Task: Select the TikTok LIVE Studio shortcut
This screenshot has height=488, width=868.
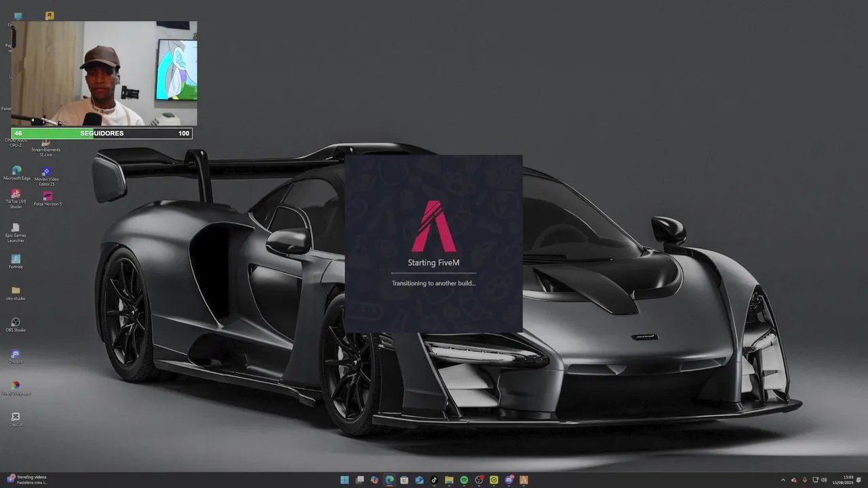Action: click(x=16, y=199)
